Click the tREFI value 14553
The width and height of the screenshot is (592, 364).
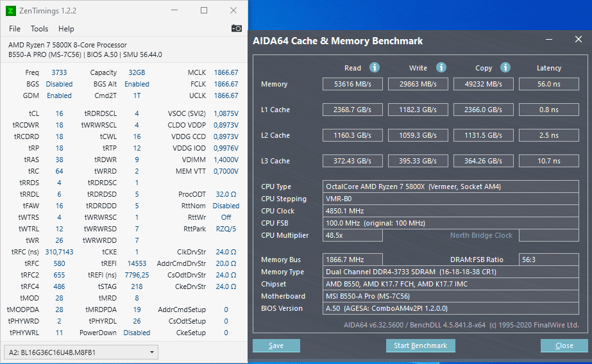(137, 263)
